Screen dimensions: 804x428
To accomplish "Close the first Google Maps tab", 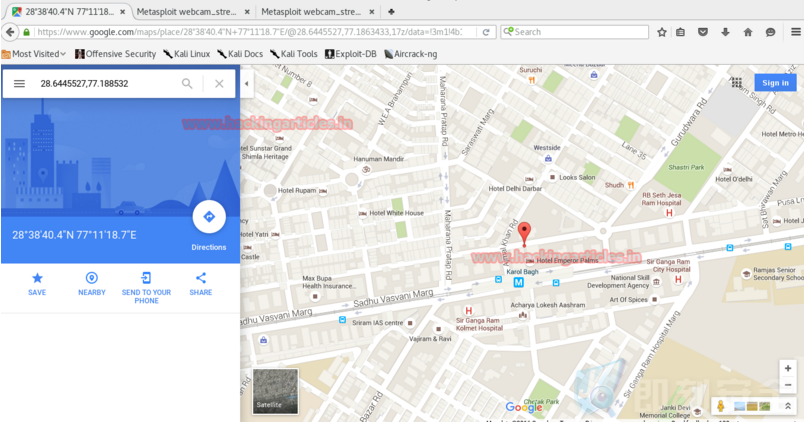I will point(123,11).
